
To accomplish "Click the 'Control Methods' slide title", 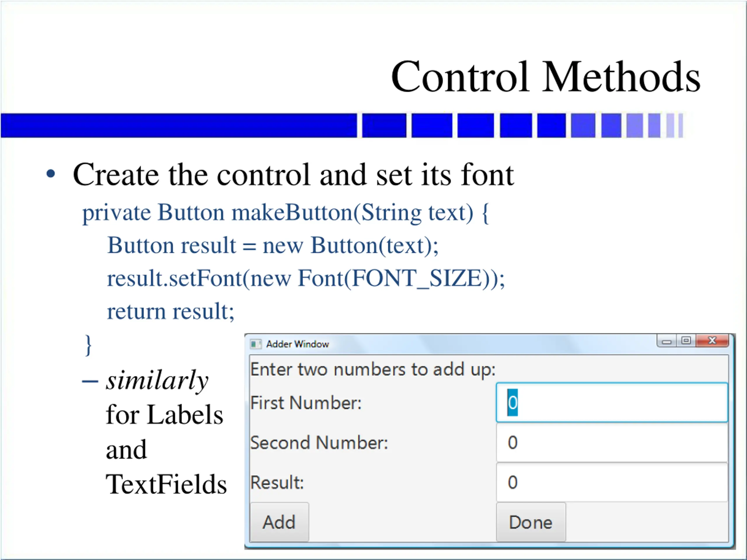I will [x=545, y=77].
